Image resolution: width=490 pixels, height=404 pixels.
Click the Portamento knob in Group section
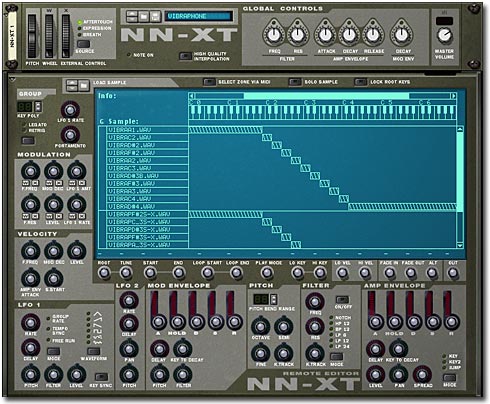point(70,135)
